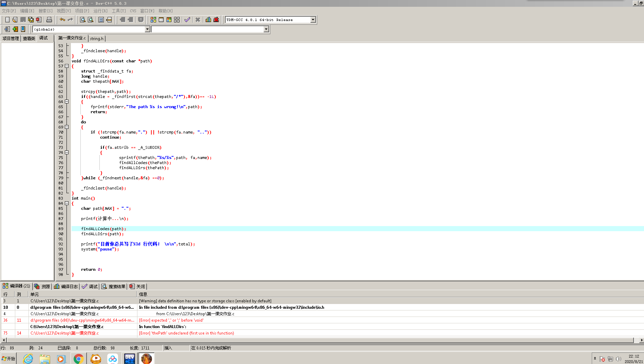Click the Profile analysis chart icon
Image resolution: width=644 pixels, height=364 pixels.
coord(208,20)
